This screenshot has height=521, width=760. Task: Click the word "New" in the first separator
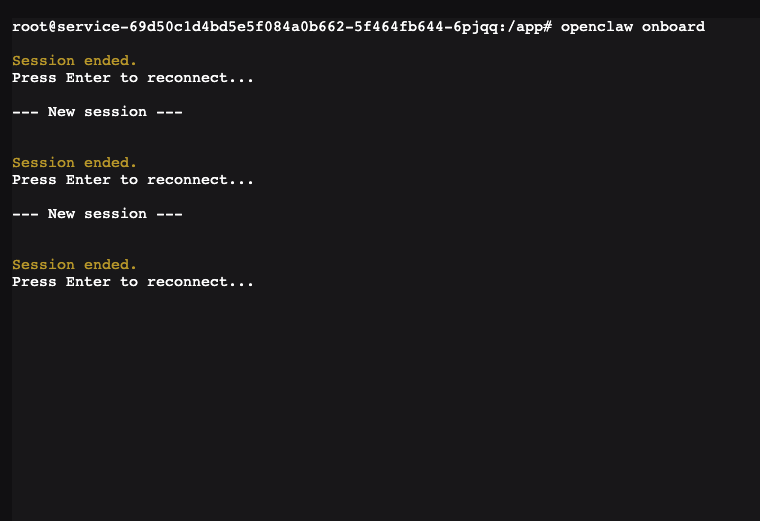[x=61, y=112]
